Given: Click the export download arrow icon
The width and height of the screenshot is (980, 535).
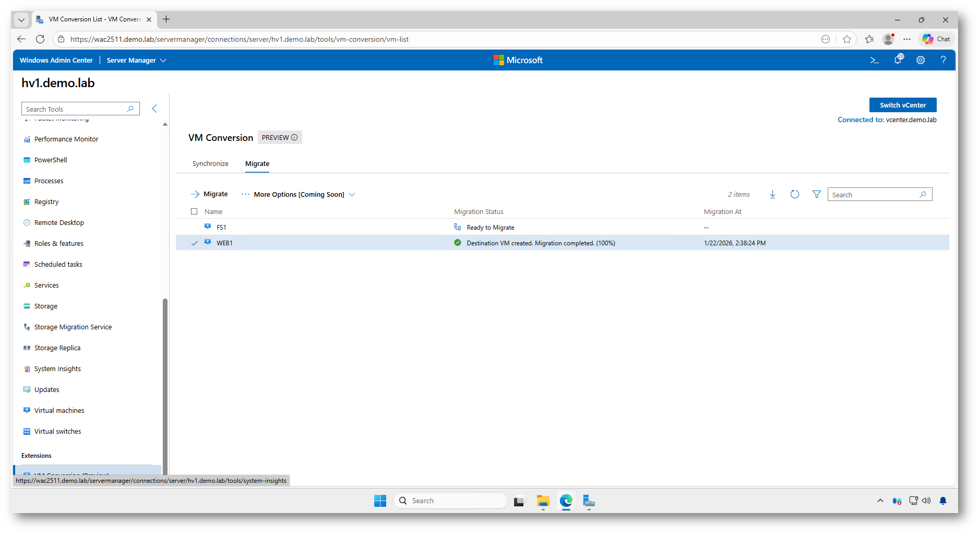Looking at the screenshot, I should point(772,195).
